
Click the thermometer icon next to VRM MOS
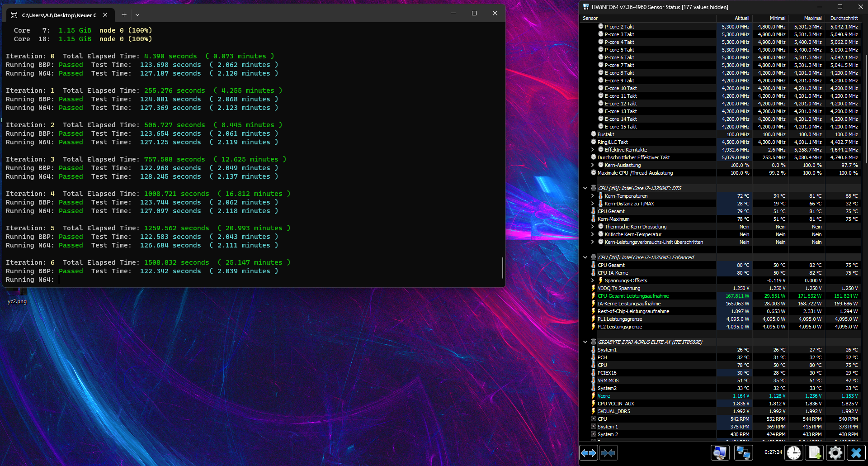tap(593, 380)
